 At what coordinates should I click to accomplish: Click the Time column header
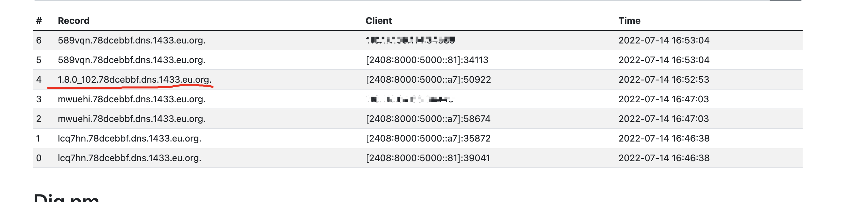pos(629,21)
